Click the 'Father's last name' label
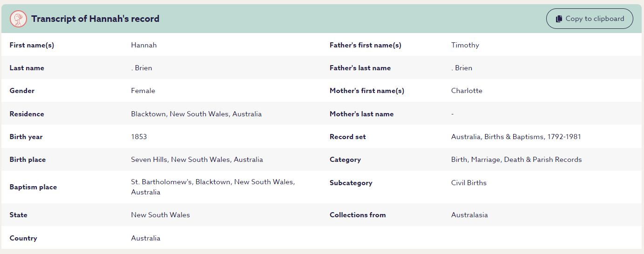 click(x=360, y=68)
